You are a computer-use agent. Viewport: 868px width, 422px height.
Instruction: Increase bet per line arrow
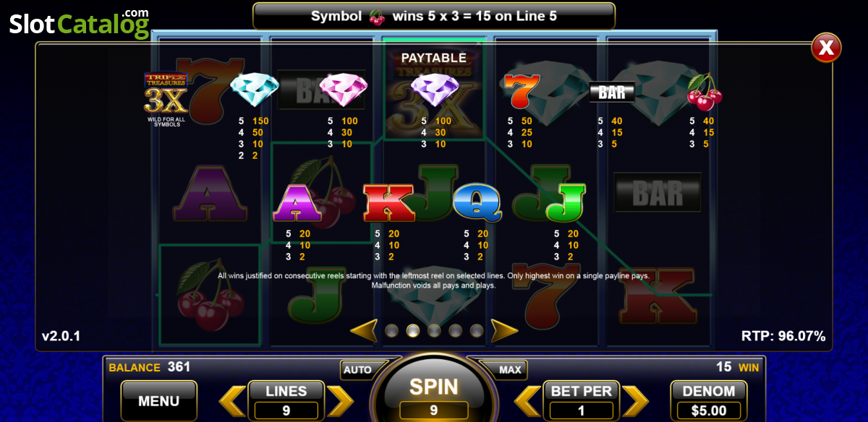(636, 401)
